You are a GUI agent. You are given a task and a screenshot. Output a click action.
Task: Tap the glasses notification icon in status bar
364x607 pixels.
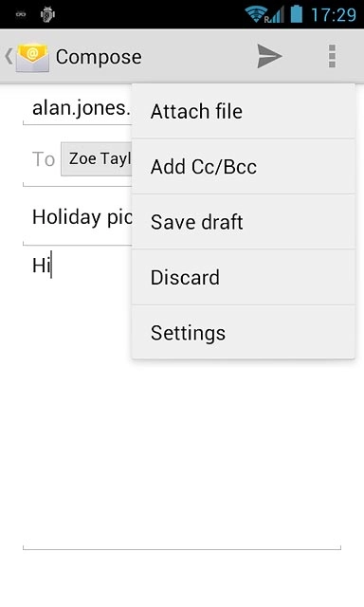[x=21, y=14]
